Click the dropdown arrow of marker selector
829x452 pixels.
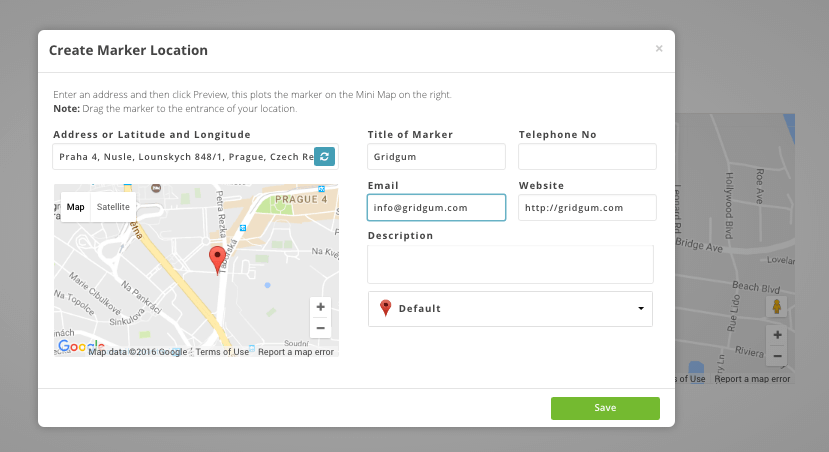641,309
